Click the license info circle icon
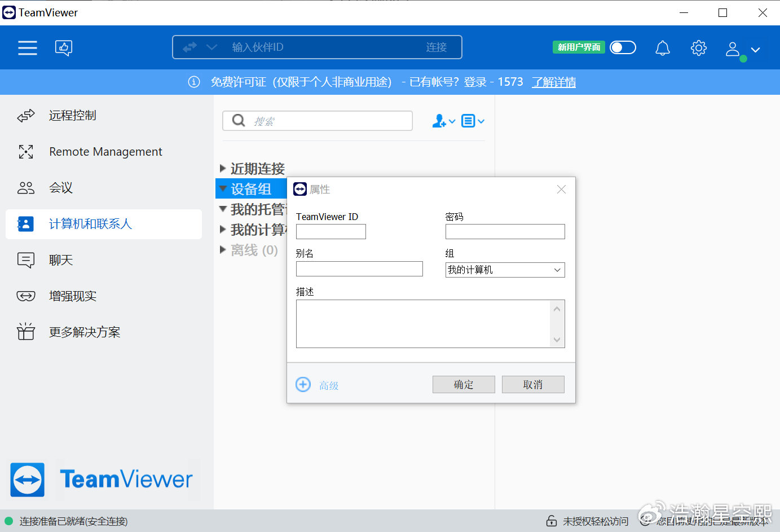The width and height of the screenshot is (780, 532). click(x=194, y=82)
